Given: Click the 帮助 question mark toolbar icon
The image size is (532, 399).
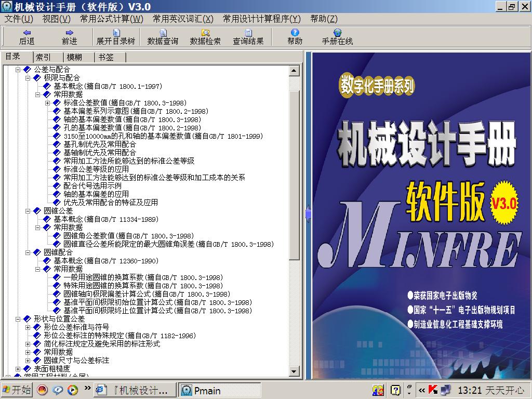Looking at the screenshot, I should pyautogui.click(x=295, y=37).
